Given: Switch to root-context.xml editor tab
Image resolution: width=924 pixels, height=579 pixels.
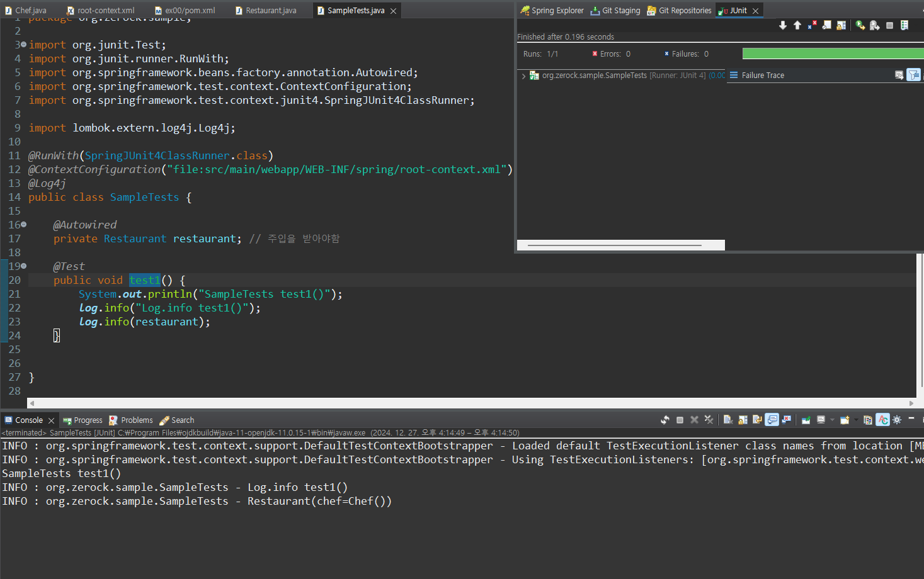Looking at the screenshot, I should point(101,11).
